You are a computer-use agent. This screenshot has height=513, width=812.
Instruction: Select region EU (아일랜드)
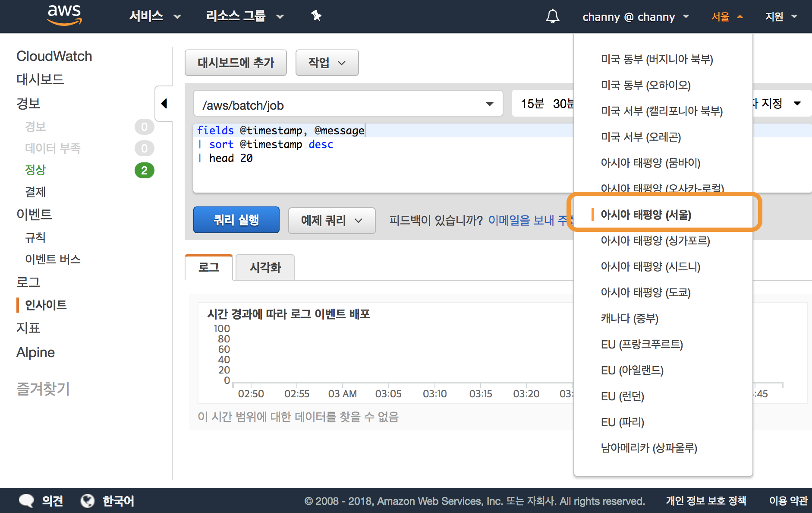point(632,370)
